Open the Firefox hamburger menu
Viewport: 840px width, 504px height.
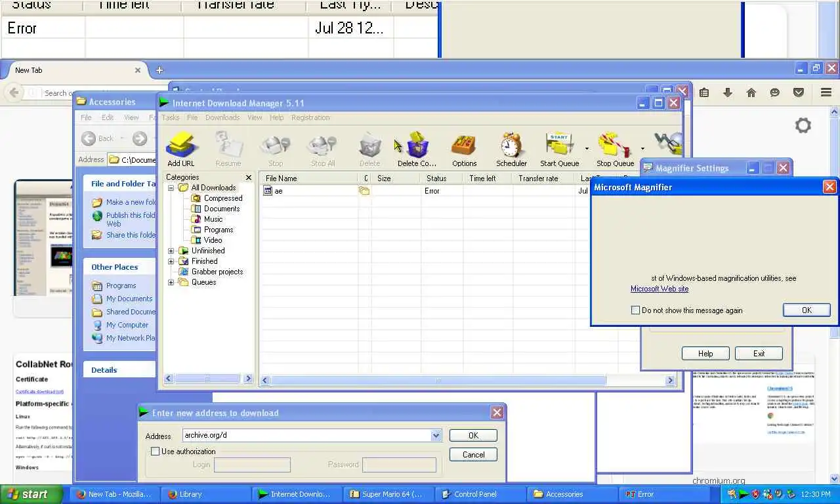826,93
